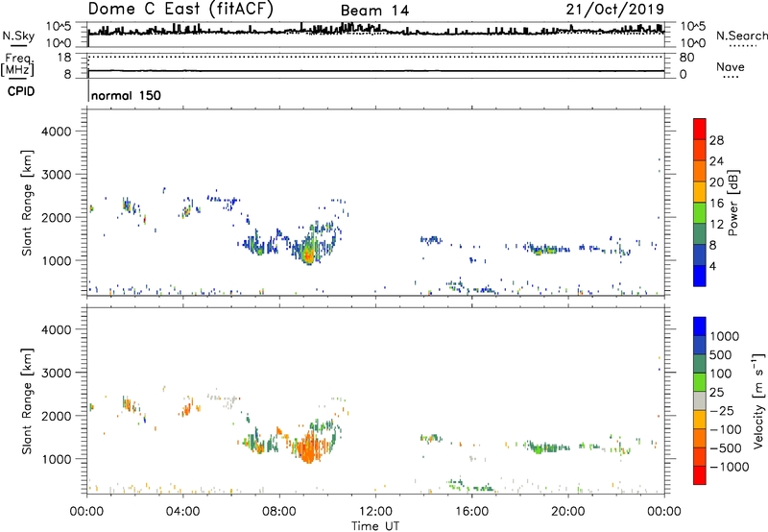
Task: Click the 'Power [dB]' colorbar label
Action: 733,203
